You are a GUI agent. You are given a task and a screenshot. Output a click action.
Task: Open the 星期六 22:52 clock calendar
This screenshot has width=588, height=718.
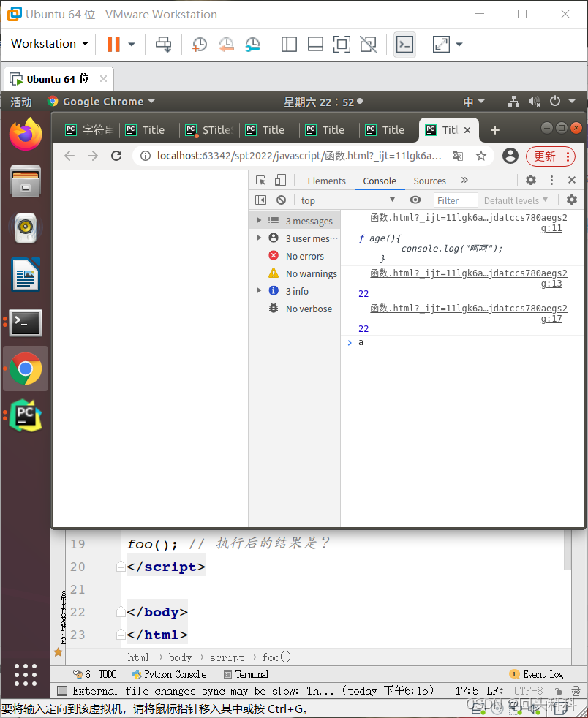[323, 102]
